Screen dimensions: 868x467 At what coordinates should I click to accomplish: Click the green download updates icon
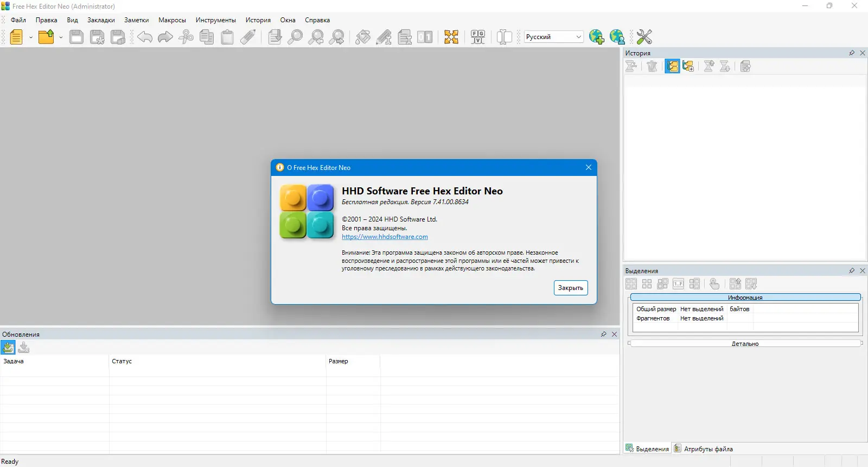click(8, 348)
